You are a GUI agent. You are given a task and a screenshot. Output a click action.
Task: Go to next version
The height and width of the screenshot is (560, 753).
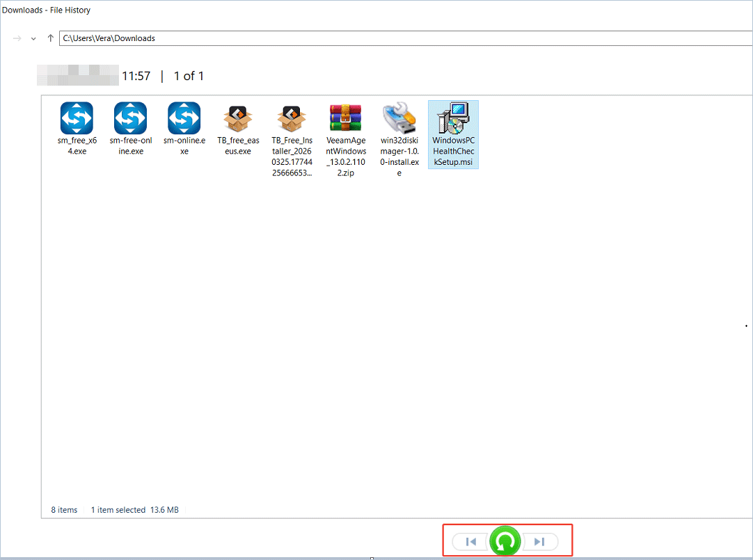[540, 542]
